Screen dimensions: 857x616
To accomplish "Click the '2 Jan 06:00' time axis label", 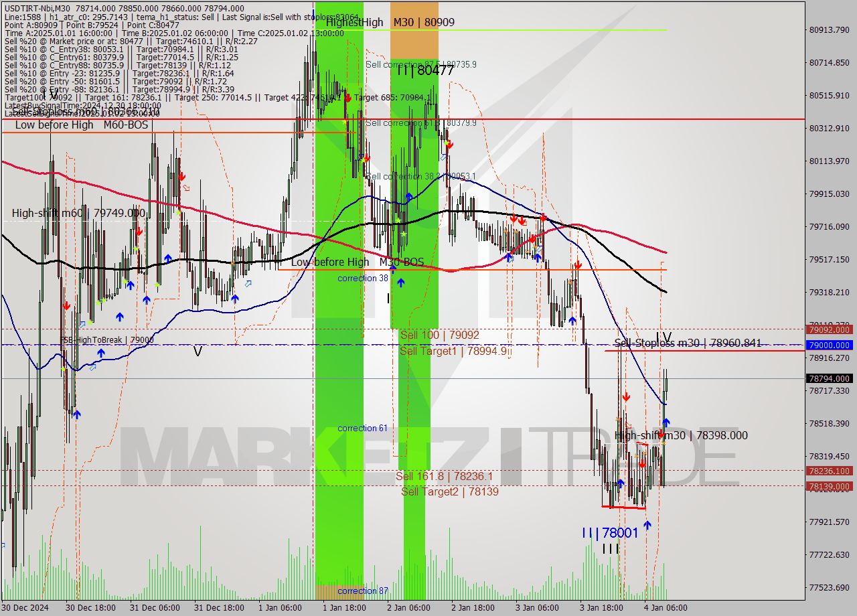I will tap(410, 608).
